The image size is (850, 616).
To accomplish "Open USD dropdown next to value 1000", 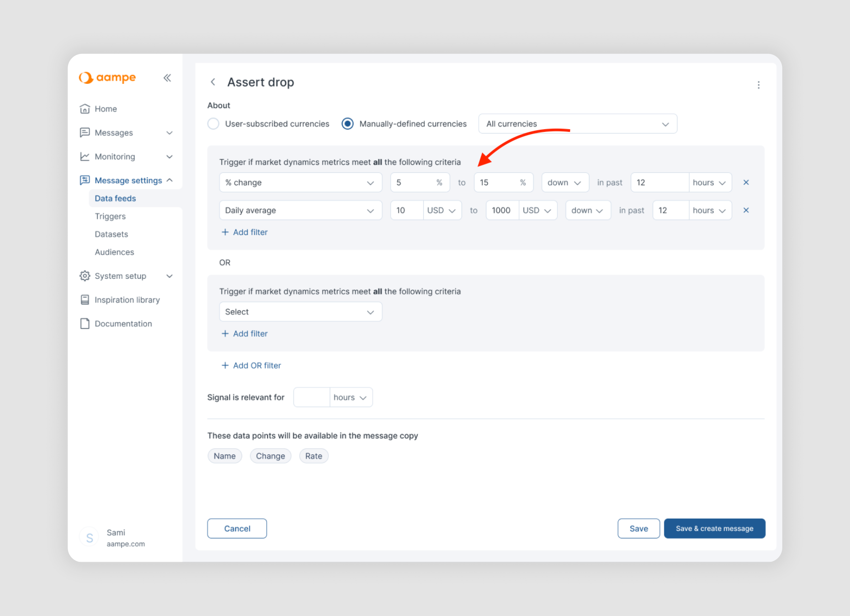I will (x=538, y=210).
